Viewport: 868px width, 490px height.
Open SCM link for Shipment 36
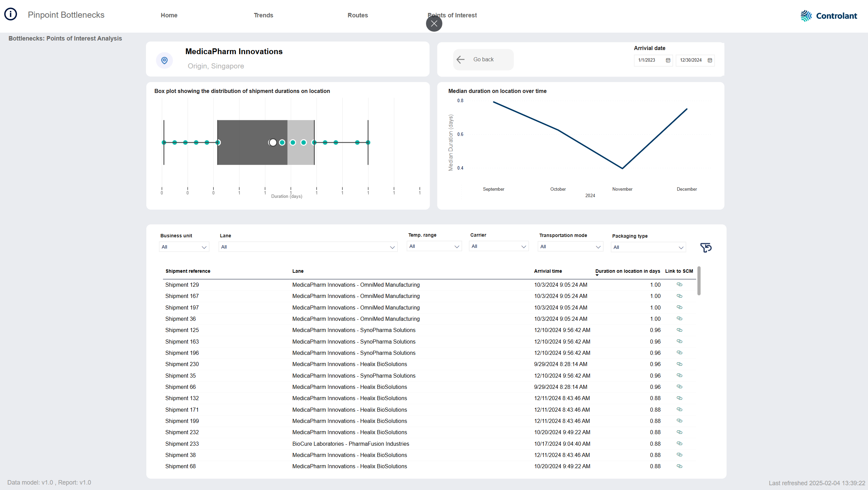click(679, 318)
